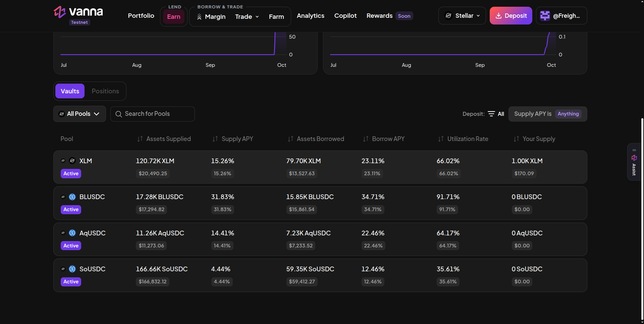Image resolution: width=644 pixels, height=324 pixels.
Task: Click the Assist panel drag dots icon
Action: click(634, 150)
